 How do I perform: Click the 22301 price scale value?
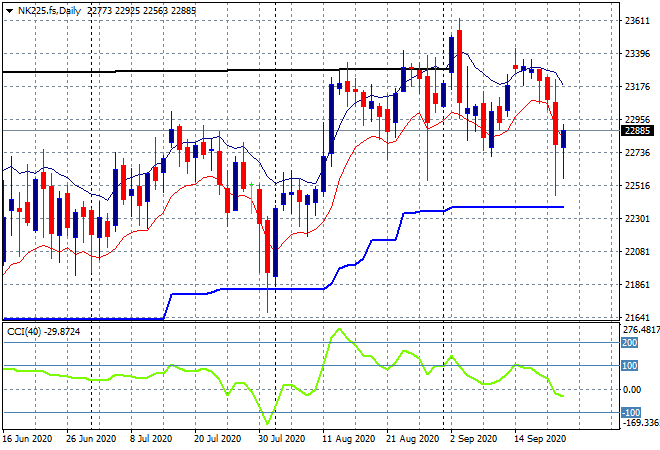click(x=637, y=218)
